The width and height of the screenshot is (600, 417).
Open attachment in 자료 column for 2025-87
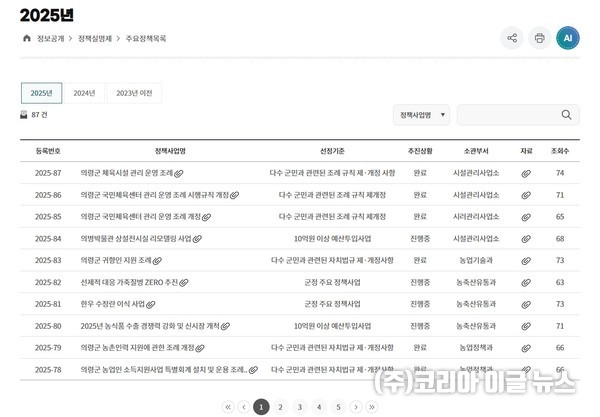526,174
